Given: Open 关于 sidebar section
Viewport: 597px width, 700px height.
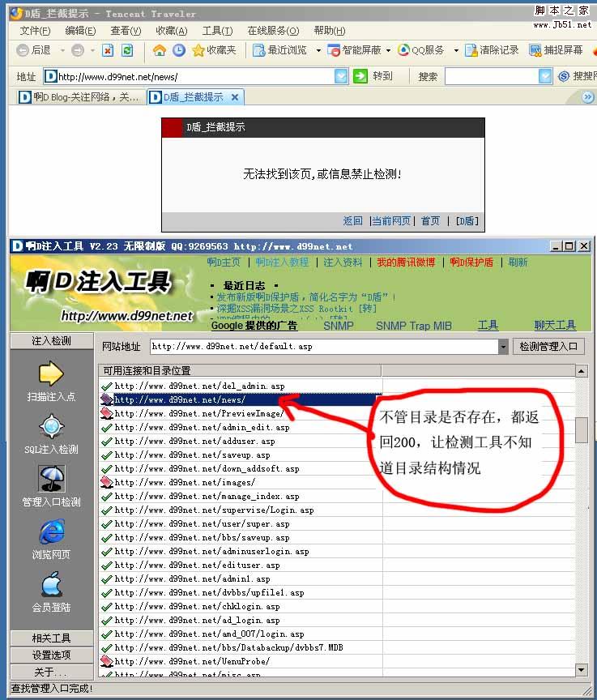Looking at the screenshot, I should pos(52,672).
